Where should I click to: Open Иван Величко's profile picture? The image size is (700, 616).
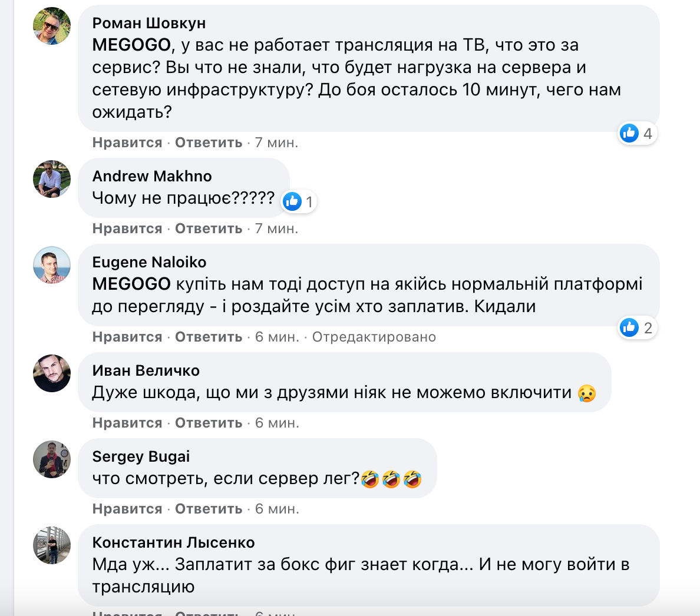(51, 372)
